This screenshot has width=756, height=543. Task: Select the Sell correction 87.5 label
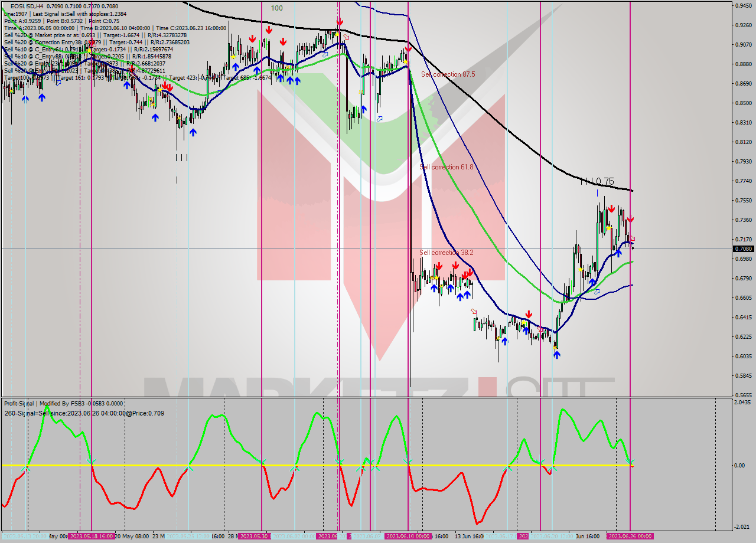pos(448,74)
